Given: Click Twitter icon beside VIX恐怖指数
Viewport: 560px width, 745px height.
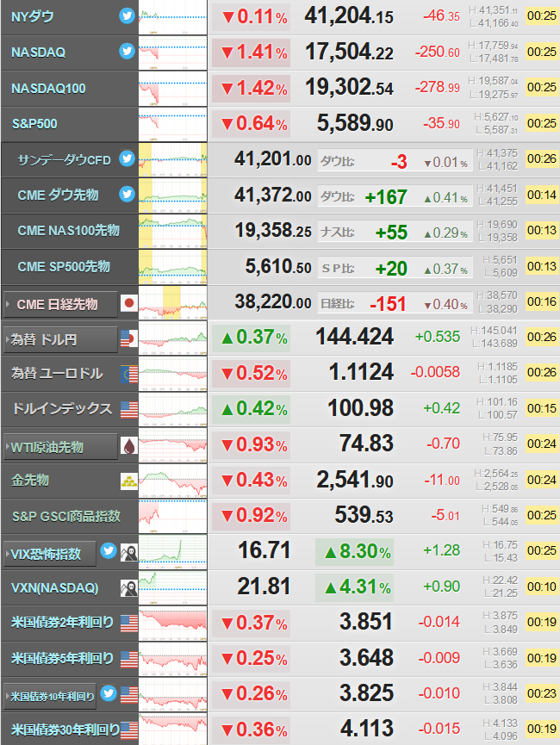Looking at the screenshot, I should tap(109, 551).
